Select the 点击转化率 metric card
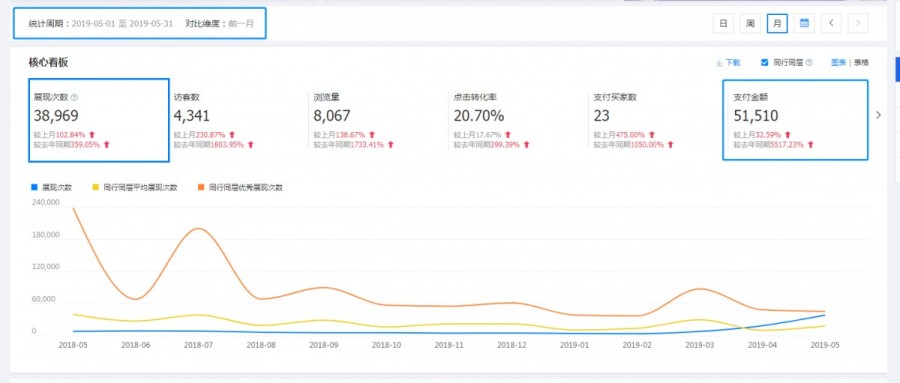Viewport: 900px width, 383px height. coord(518,121)
